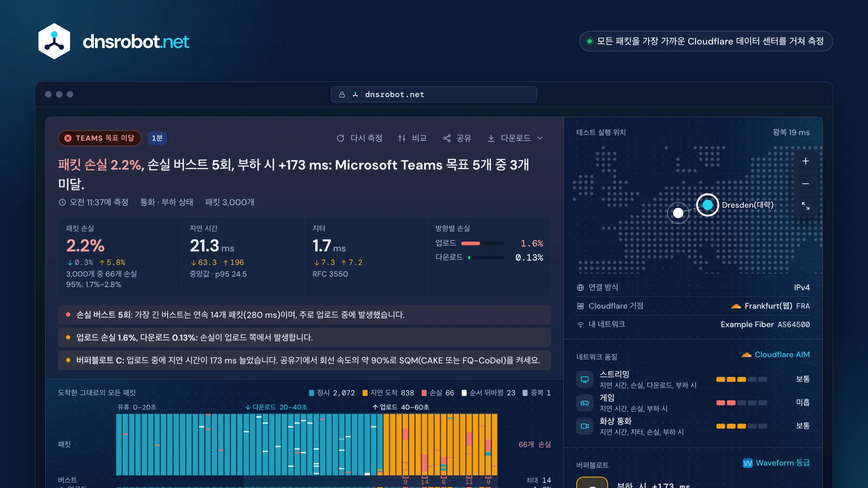The height and width of the screenshot is (488, 868).
Task: Toggle the 중복 1 legend item
Action: coord(537,393)
